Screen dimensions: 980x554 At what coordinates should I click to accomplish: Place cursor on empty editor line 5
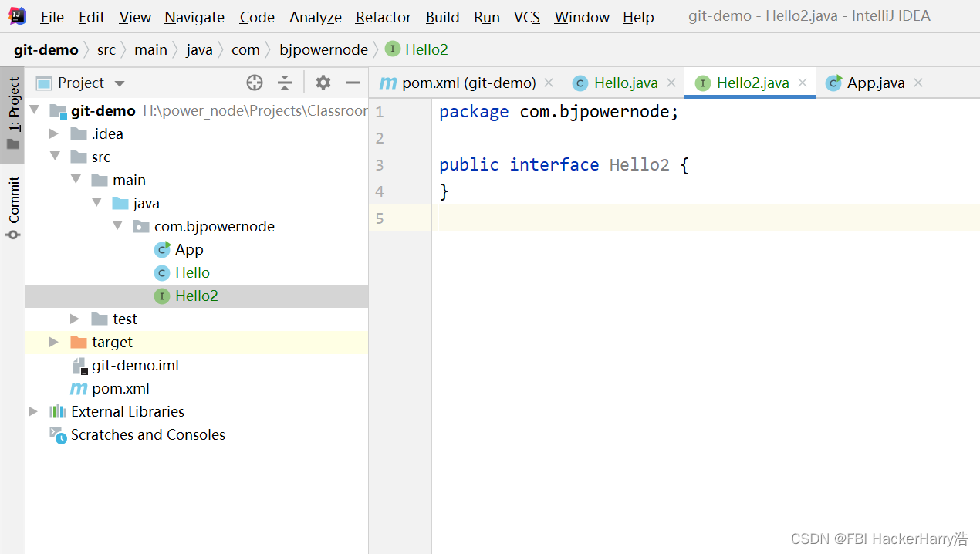(705, 218)
